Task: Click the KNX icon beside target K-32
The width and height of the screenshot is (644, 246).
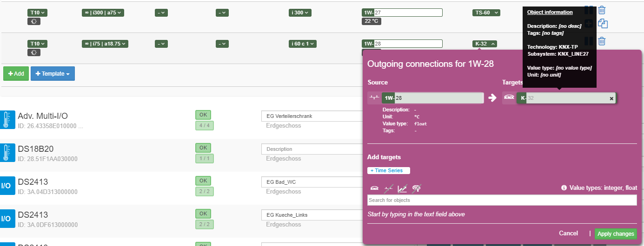Action: (x=509, y=98)
